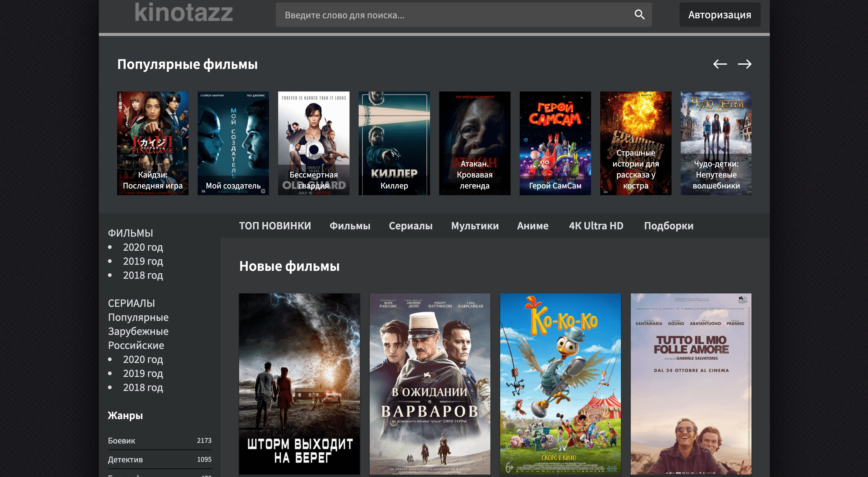Select 2020 год under ФИЛЬМЫ
Screen dimensions: 868x477
(x=143, y=247)
